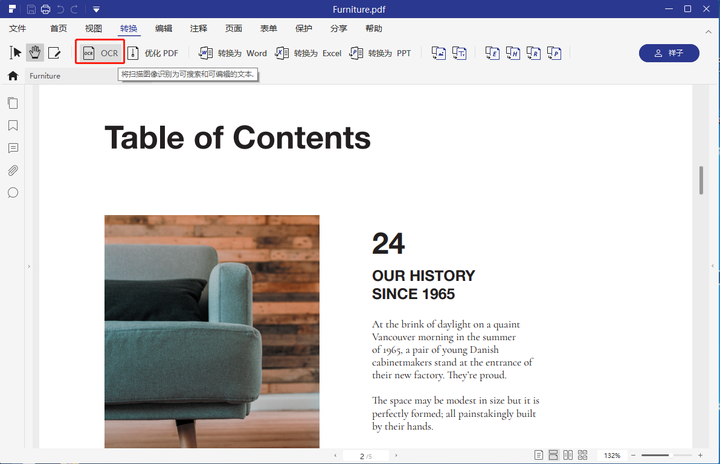Open the comments panel
The image size is (720, 464).
pyautogui.click(x=13, y=148)
